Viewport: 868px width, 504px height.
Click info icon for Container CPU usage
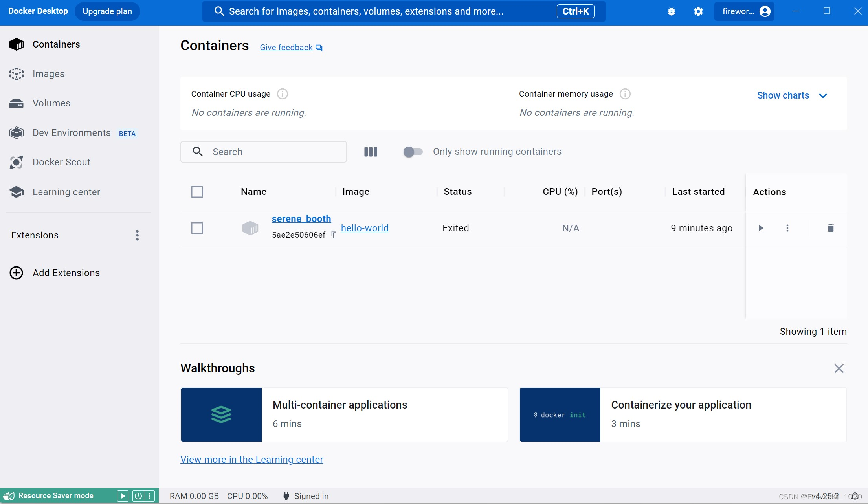pos(283,94)
